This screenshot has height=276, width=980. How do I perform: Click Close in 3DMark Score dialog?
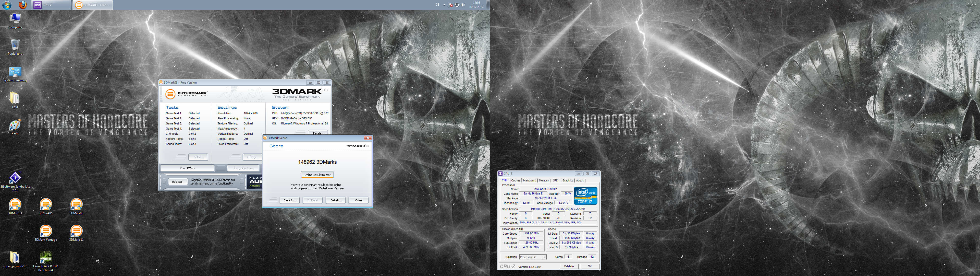(x=358, y=201)
